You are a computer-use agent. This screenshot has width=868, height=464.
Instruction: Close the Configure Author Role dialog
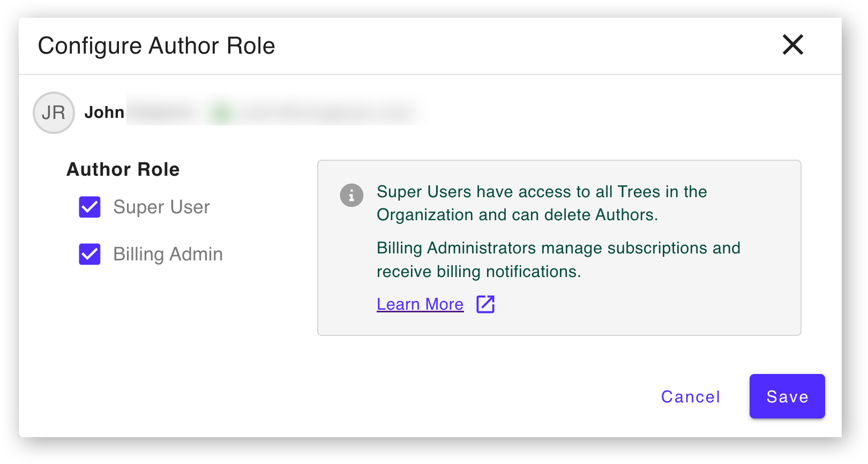click(x=792, y=44)
